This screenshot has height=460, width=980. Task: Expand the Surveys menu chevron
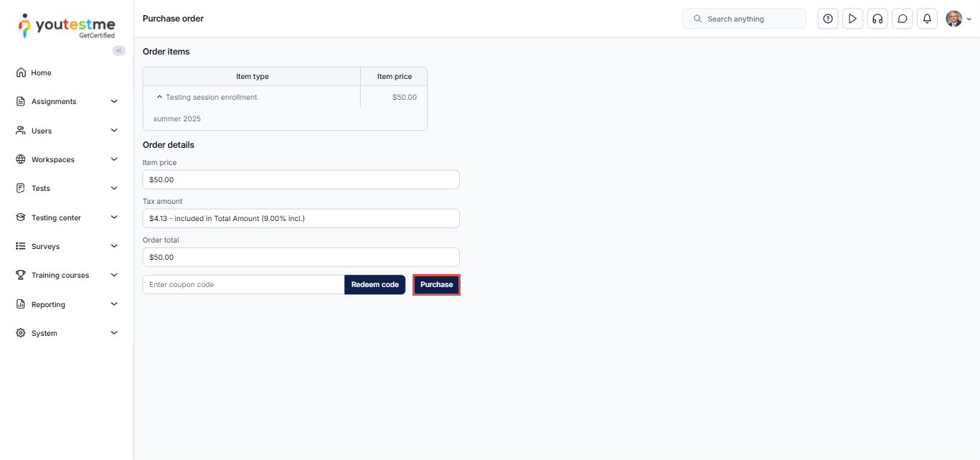pos(114,246)
